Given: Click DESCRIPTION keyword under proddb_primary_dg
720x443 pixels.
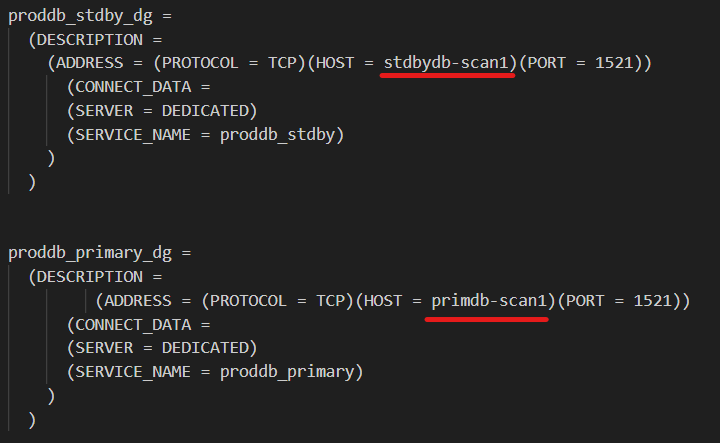Looking at the screenshot, I should (90, 277).
